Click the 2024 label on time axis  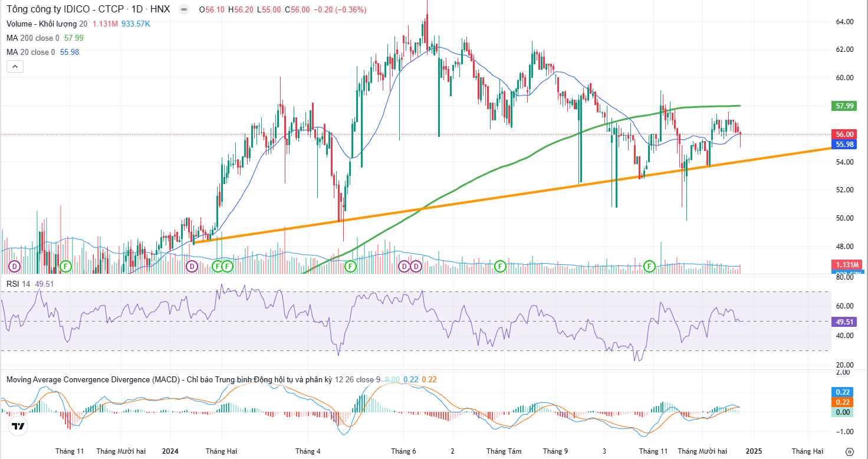170,451
